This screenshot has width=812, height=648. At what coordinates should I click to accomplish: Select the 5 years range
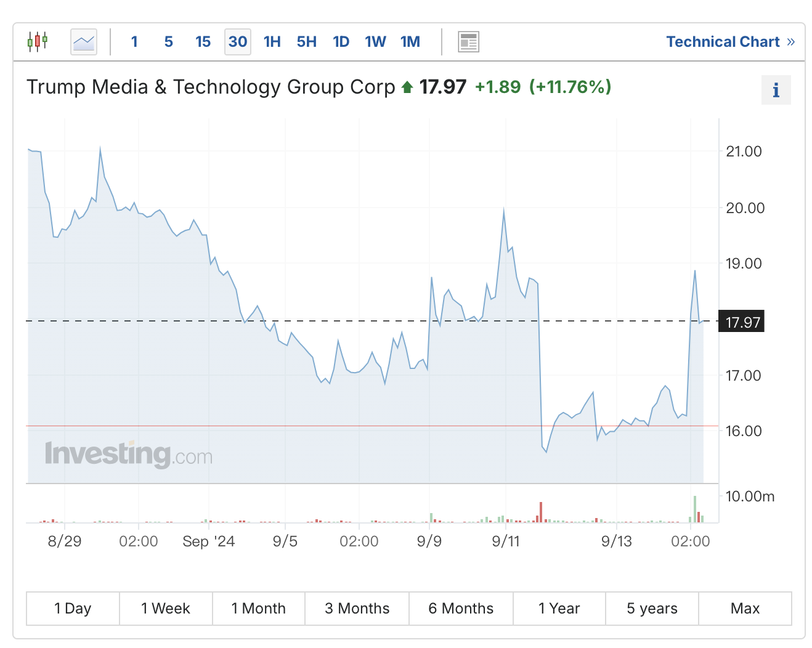coord(652,609)
